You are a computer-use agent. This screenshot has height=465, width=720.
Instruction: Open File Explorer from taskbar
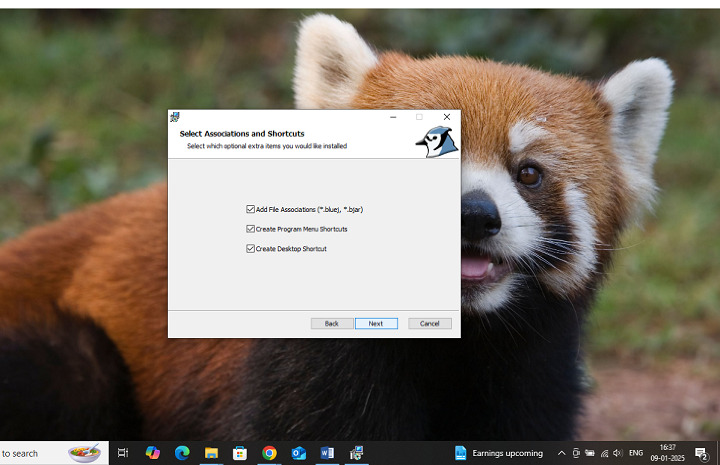(211, 454)
